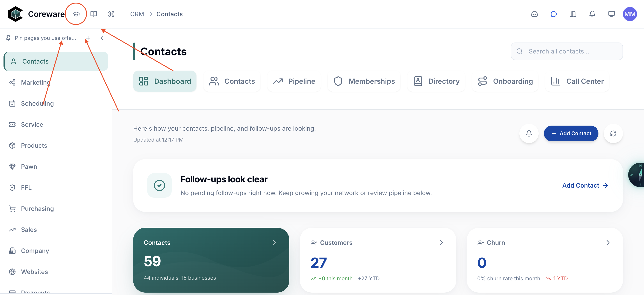This screenshot has width=644, height=295.
Task: Open Websites in the sidebar
Action: point(56,272)
